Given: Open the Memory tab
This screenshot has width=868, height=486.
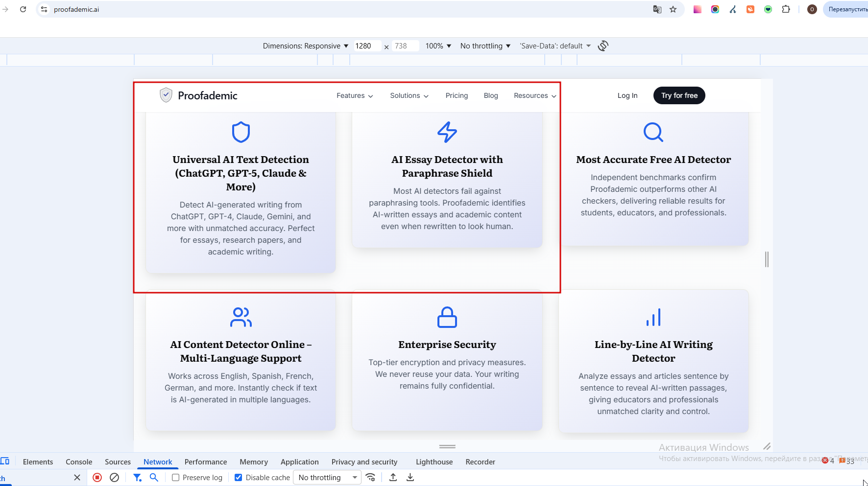Looking at the screenshot, I should 254,462.
